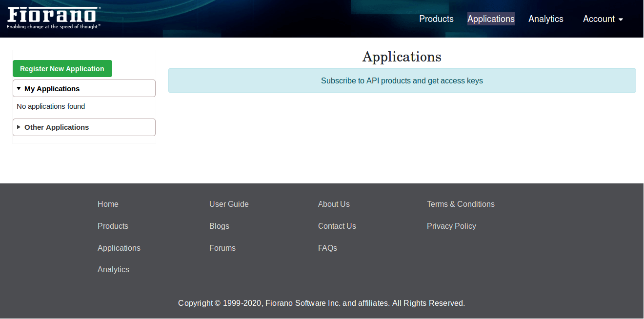This screenshot has width=644, height=319.
Task: View the Terms & Conditions page
Action: (x=460, y=204)
